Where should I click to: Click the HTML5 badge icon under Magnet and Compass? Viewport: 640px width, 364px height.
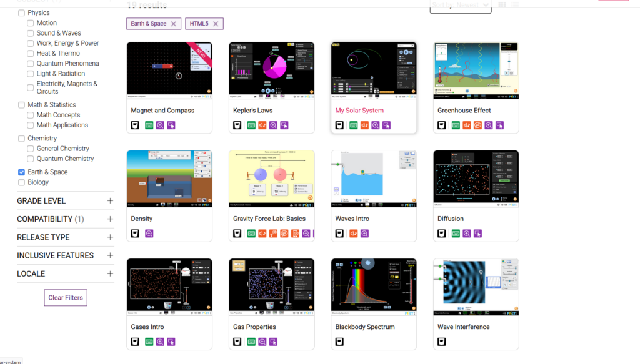click(135, 125)
